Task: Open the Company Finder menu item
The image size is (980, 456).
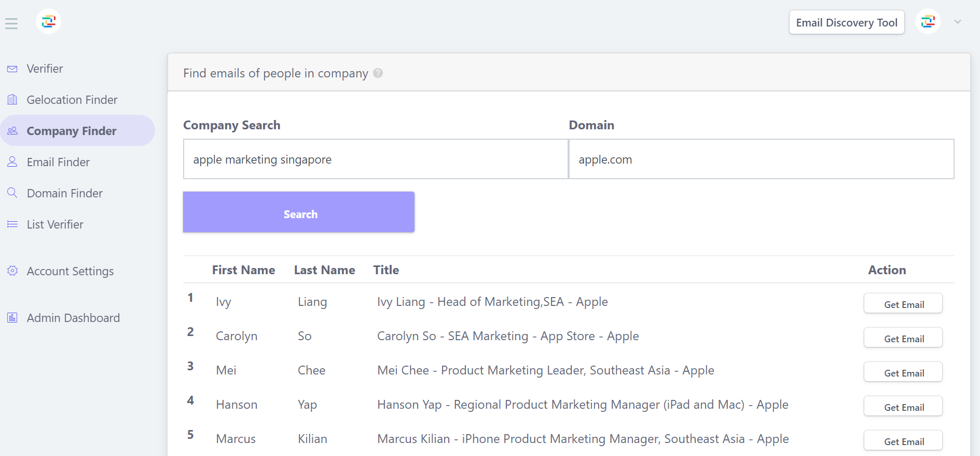Action: click(72, 131)
